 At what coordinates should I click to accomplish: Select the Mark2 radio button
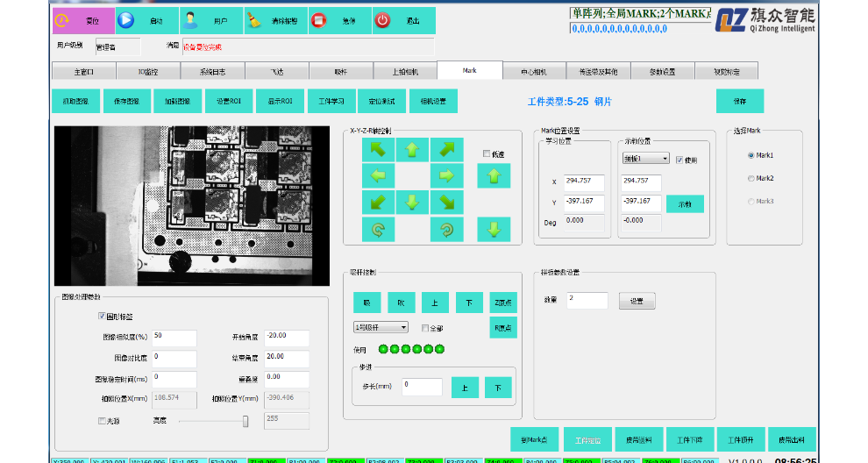tap(751, 178)
